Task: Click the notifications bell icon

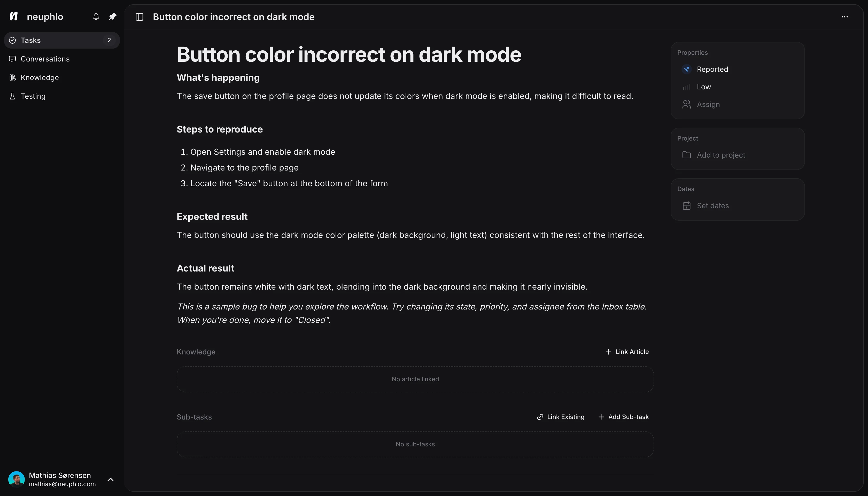Action: click(x=96, y=17)
